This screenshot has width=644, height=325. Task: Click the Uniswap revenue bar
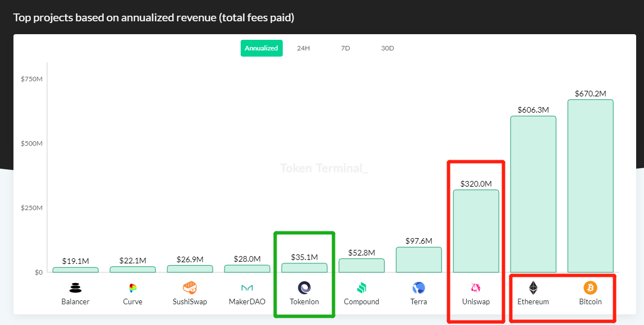click(x=476, y=231)
